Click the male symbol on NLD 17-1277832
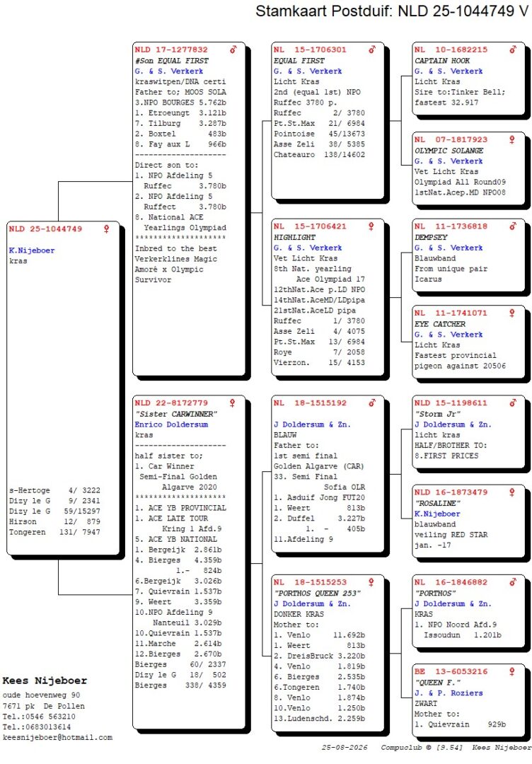This screenshot has height=764, width=532. 233,50
